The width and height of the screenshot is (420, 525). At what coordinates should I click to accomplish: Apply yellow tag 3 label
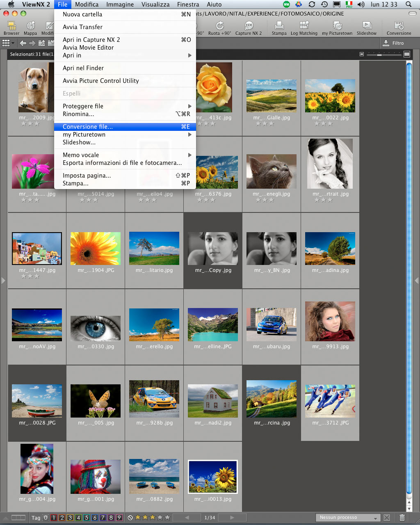[x=70, y=518]
